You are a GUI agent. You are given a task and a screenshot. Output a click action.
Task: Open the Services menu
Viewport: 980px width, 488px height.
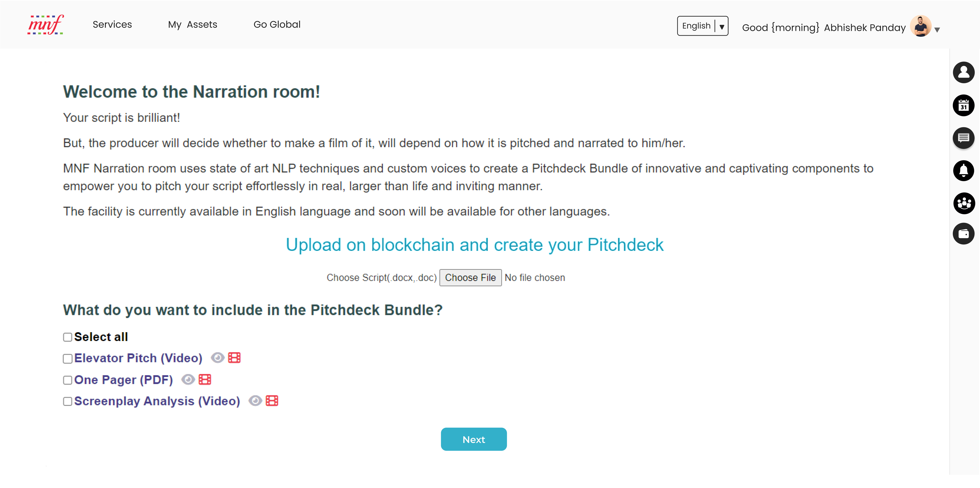pos(112,25)
